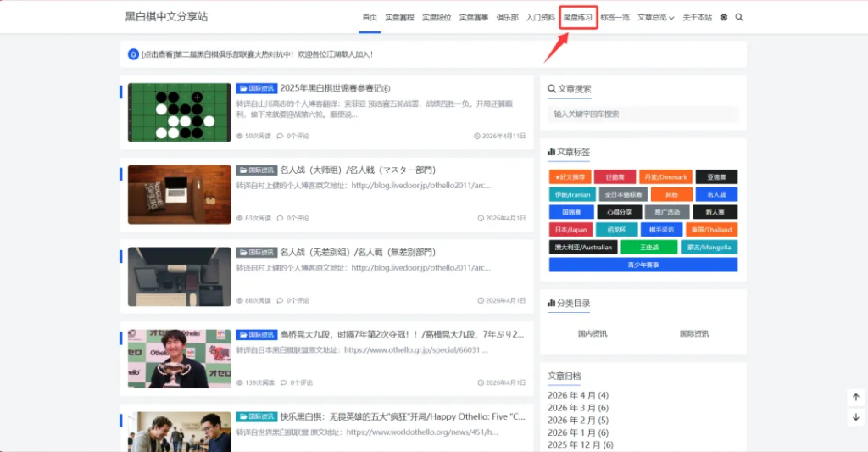Click the 国际资讯 badge on 名人战（无差别组） post
This screenshot has height=452, width=868.
(x=256, y=252)
